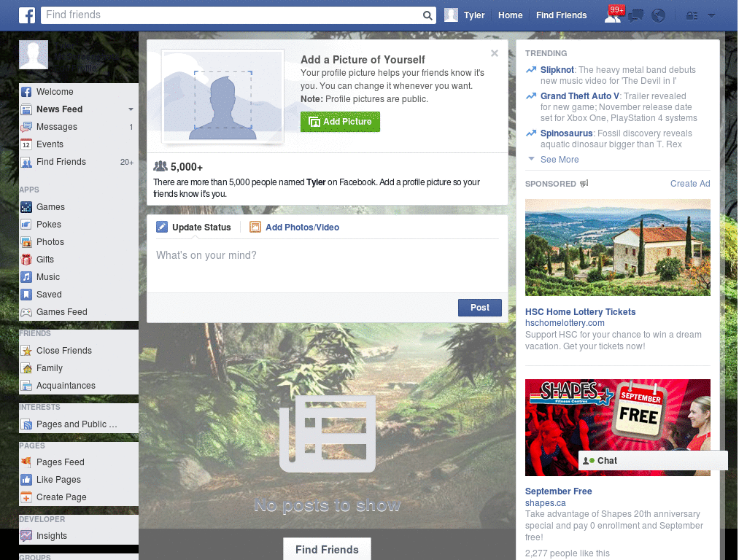Open the Saved bookmark icon
The height and width of the screenshot is (560, 747).
[26, 295]
